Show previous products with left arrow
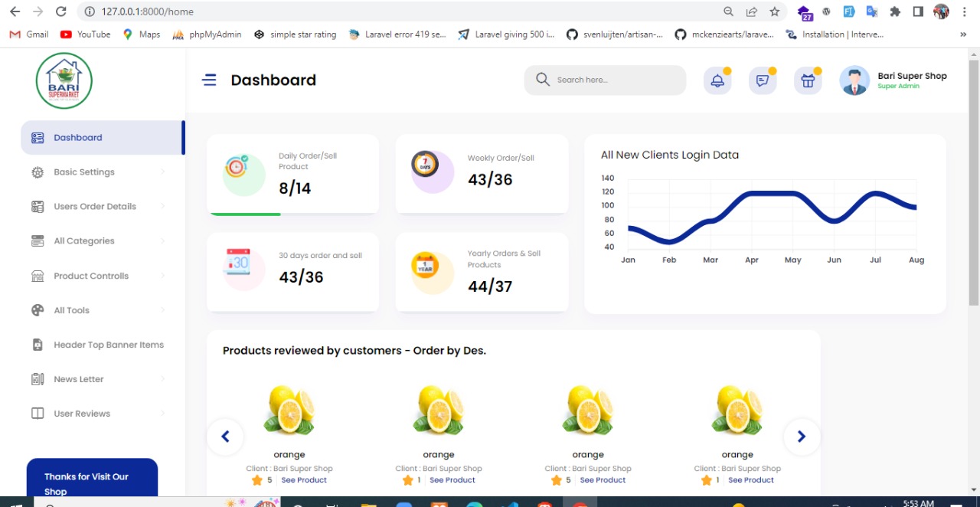980x507 pixels. [225, 437]
